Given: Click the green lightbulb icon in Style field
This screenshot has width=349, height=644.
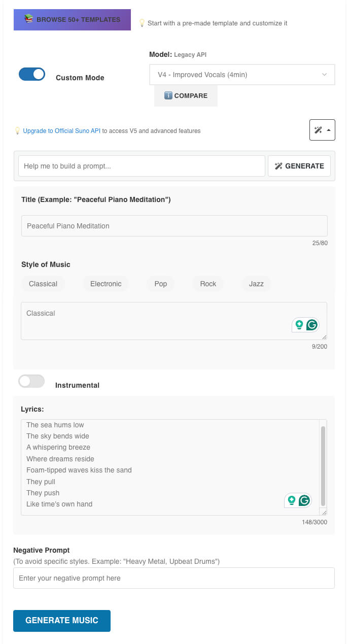Looking at the screenshot, I should [299, 325].
